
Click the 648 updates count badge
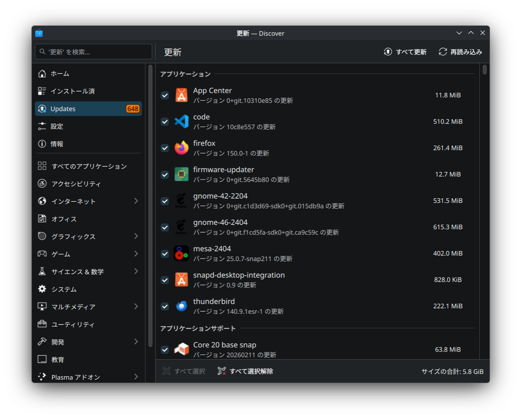[133, 109]
